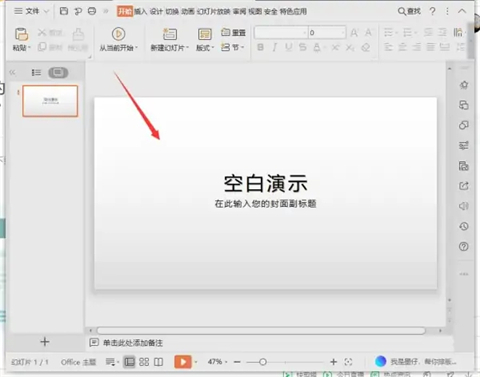Toggle superscript formatting
This screenshot has width=480, height=377.
pyautogui.click(x=335, y=47)
